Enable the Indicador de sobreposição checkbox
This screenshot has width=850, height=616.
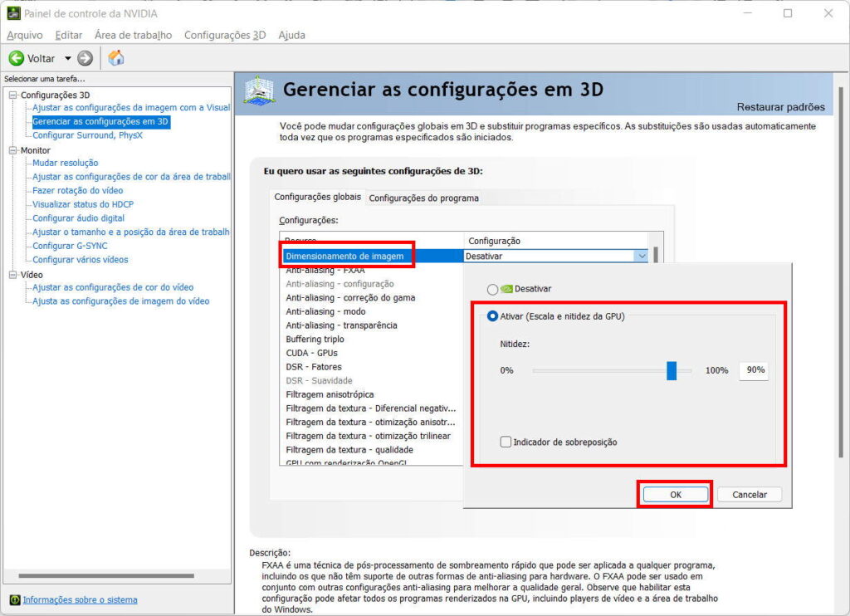coord(506,442)
